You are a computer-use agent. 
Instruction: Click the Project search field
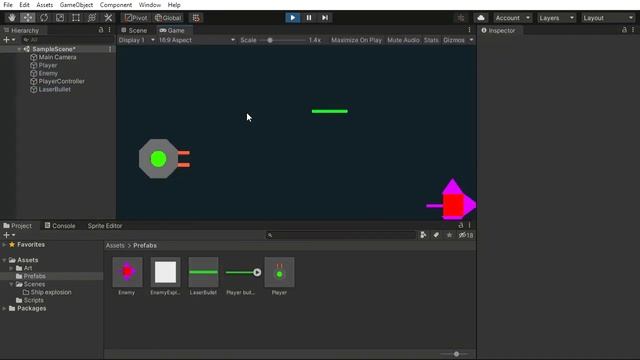click(x=341, y=235)
